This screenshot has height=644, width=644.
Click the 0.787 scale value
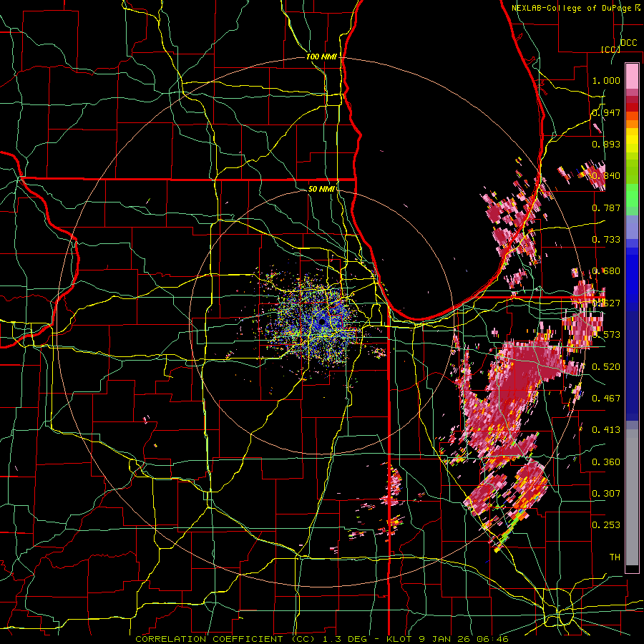pos(606,208)
